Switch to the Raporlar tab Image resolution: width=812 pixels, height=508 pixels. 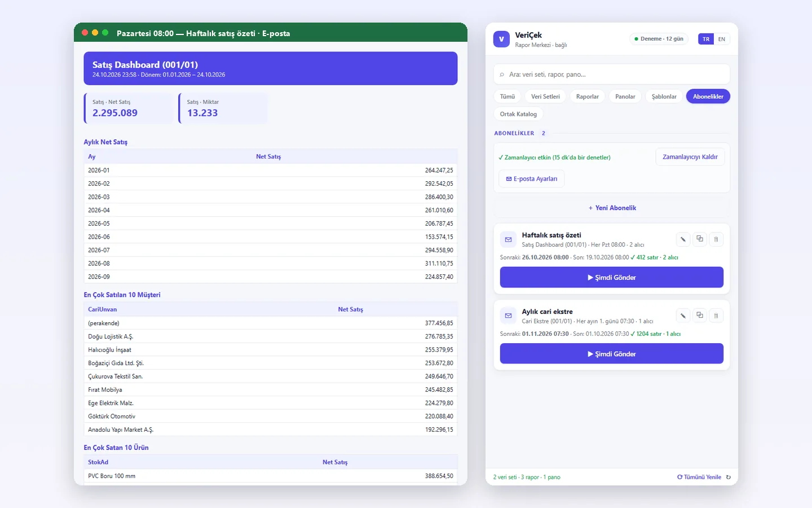[588, 97]
